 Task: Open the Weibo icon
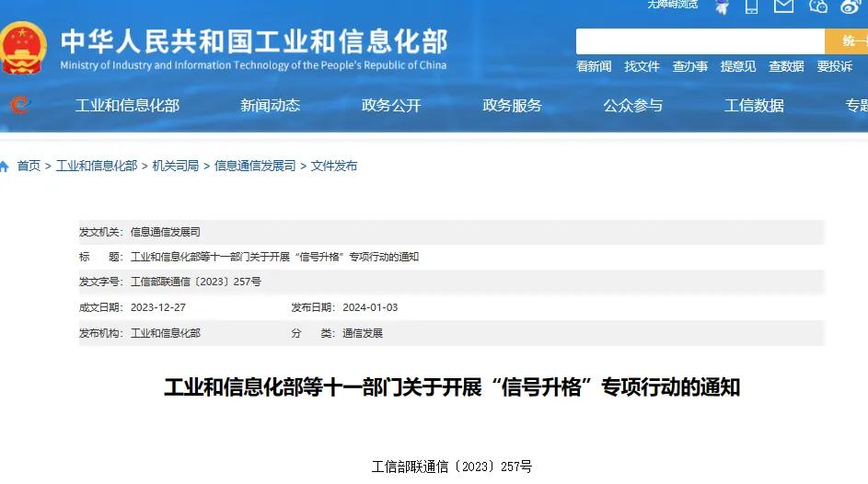[x=851, y=6]
